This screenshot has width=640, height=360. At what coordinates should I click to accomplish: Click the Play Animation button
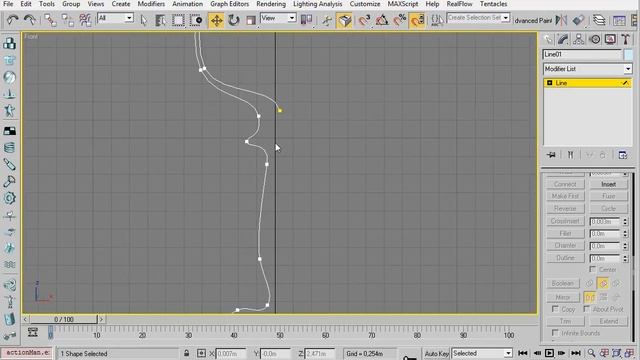549,353
